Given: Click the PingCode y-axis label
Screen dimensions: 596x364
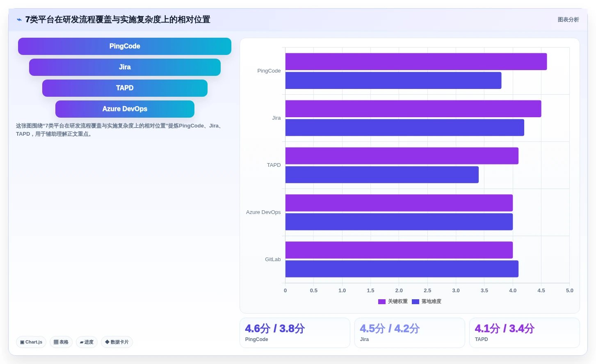Looking at the screenshot, I should (269, 71).
